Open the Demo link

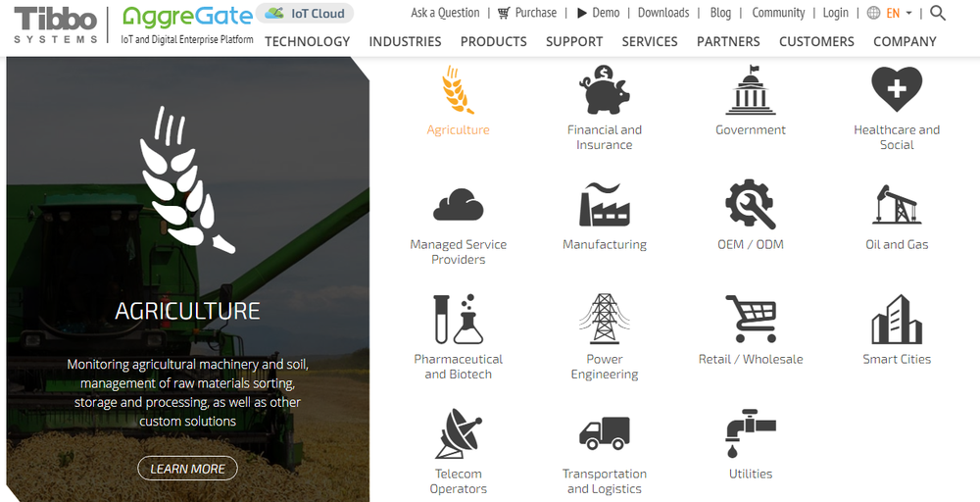click(598, 13)
